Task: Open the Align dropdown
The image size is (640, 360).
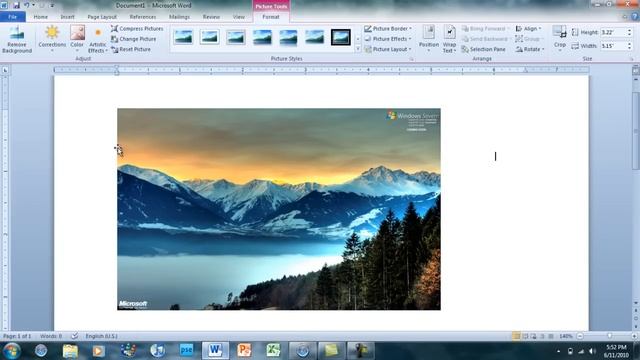Action: pos(528,29)
